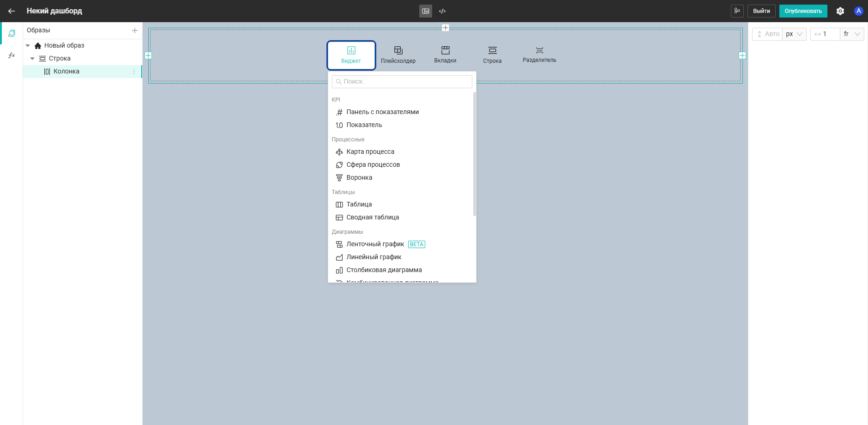Open the Образы sidebar panel icon
Image resolution: width=868 pixels, height=425 pixels.
tap(12, 33)
